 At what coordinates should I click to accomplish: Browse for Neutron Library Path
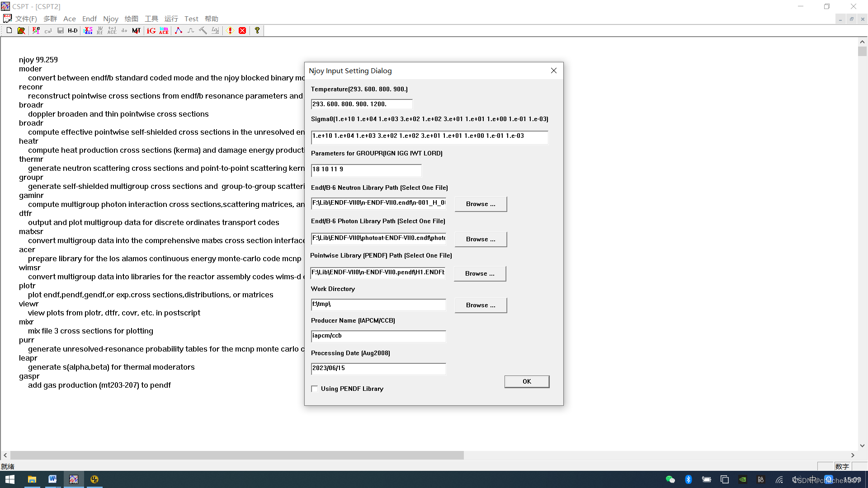coord(480,204)
